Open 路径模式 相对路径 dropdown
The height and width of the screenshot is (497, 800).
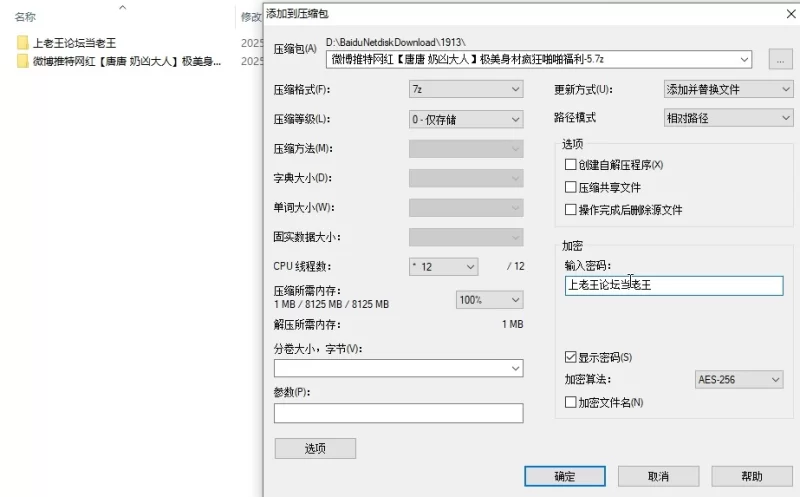[728, 118]
